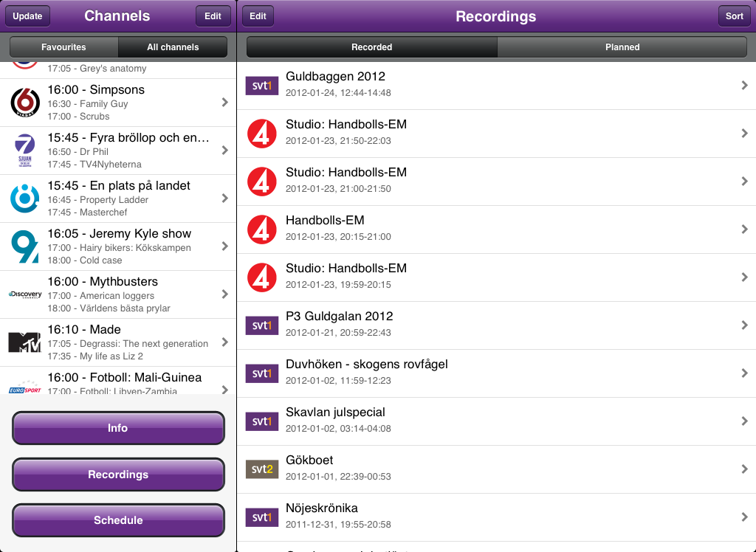Tap the Sjuan channel logo
Image resolution: width=756 pixels, height=552 pixels.
[x=25, y=151]
